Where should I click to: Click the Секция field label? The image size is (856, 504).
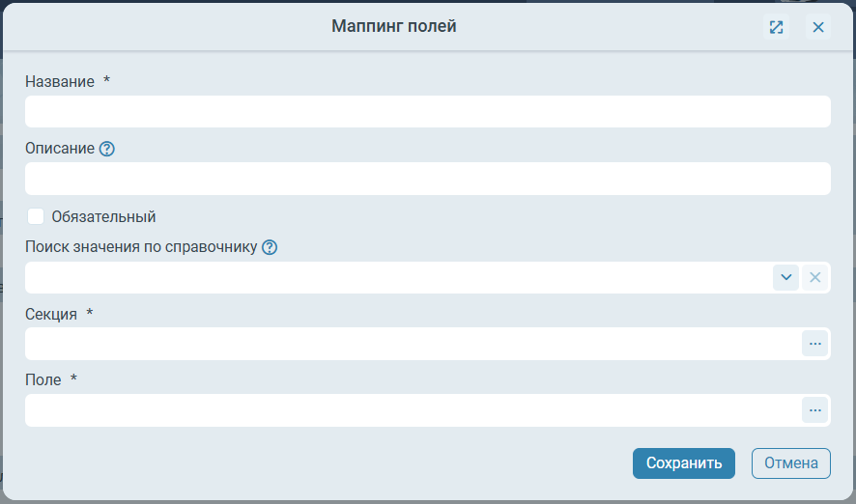(x=51, y=314)
